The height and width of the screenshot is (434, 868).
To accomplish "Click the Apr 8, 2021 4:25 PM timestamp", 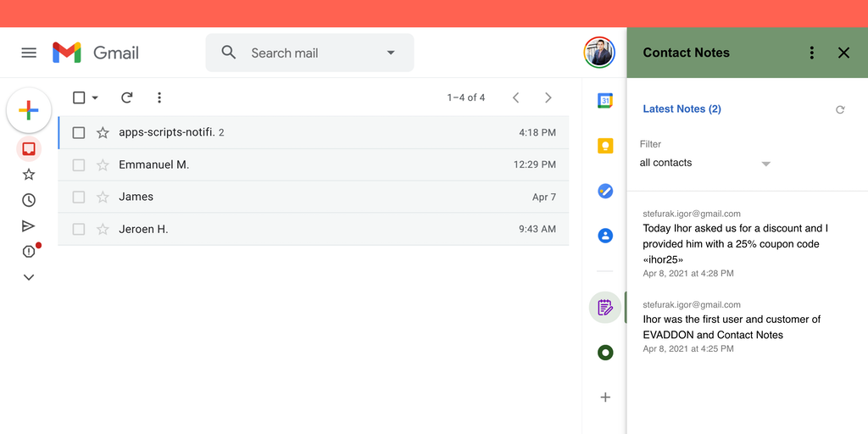I will point(688,348).
